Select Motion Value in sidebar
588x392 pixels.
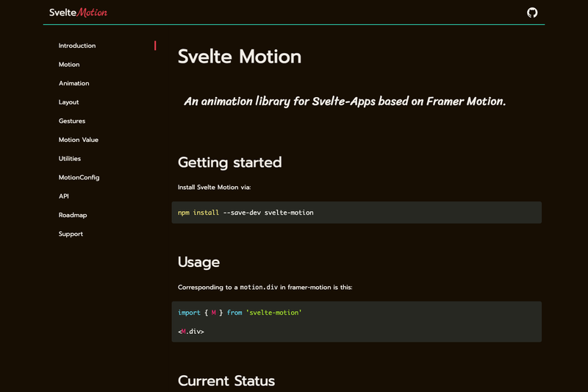pyautogui.click(x=79, y=140)
